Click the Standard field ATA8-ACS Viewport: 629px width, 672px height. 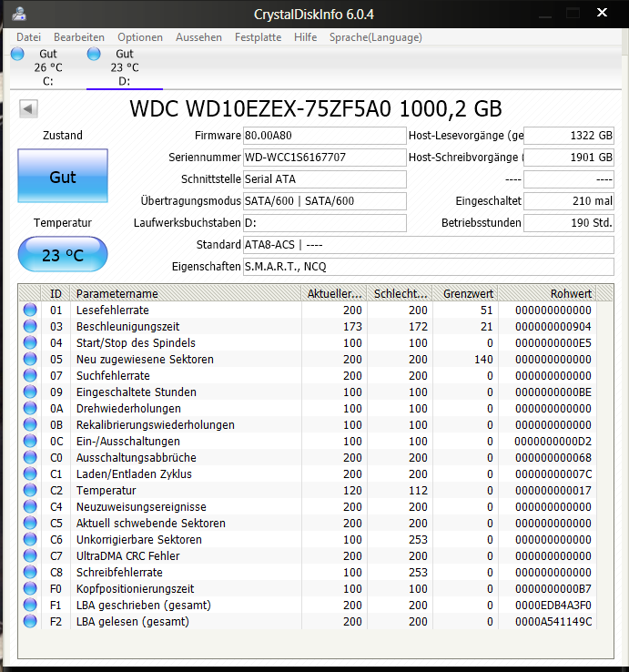click(x=429, y=245)
